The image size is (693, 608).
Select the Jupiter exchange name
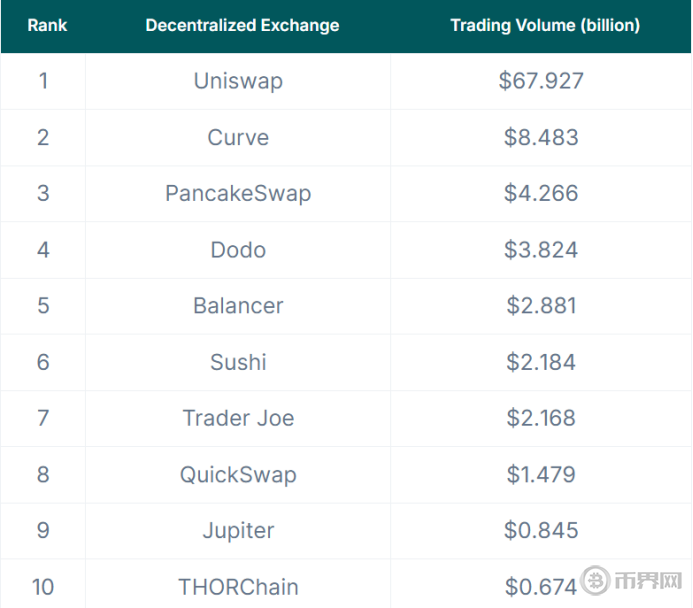(238, 530)
